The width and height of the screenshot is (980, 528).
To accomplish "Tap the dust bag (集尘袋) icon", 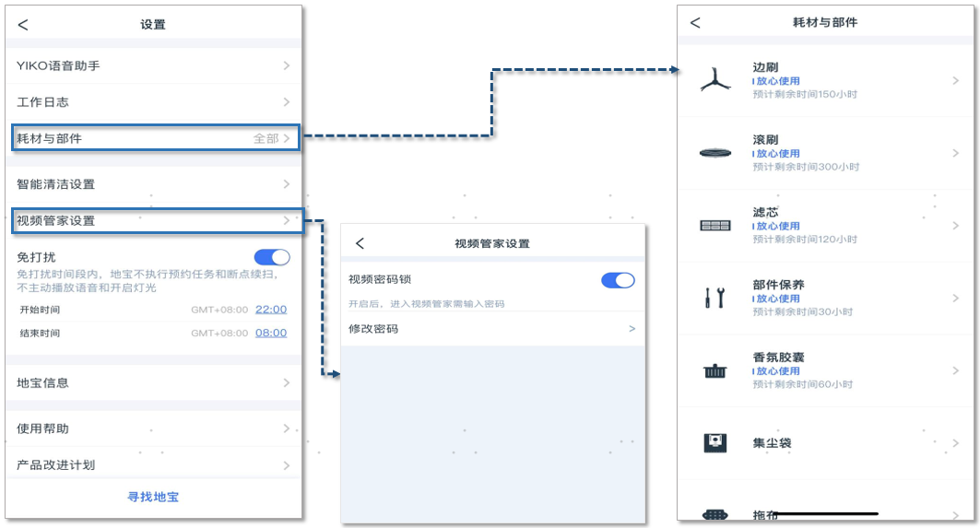I will pos(715,443).
